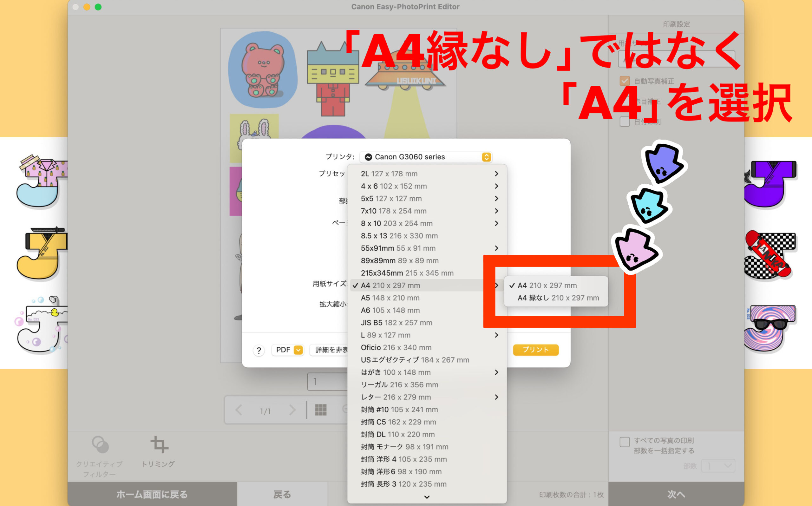Open print dialog help question mark
The height and width of the screenshot is (506, 812).
pyautogui.click(x=259, y=350)
